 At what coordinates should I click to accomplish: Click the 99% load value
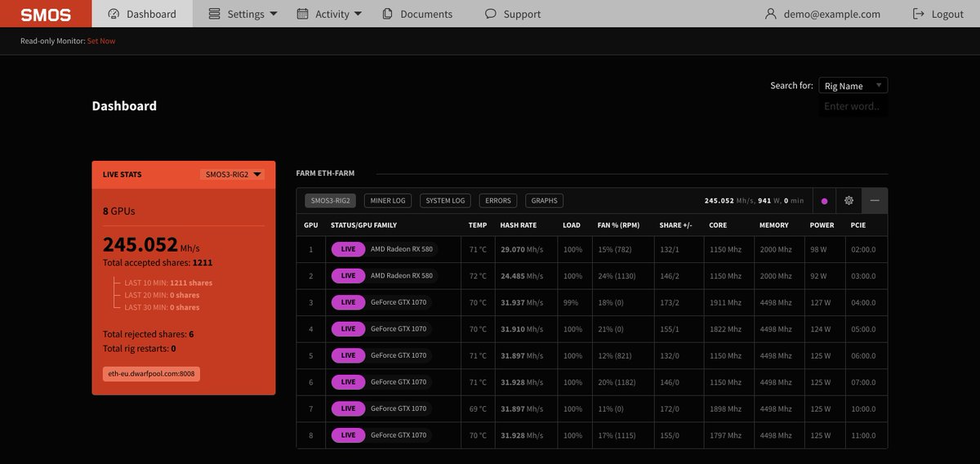coord(570,302)
